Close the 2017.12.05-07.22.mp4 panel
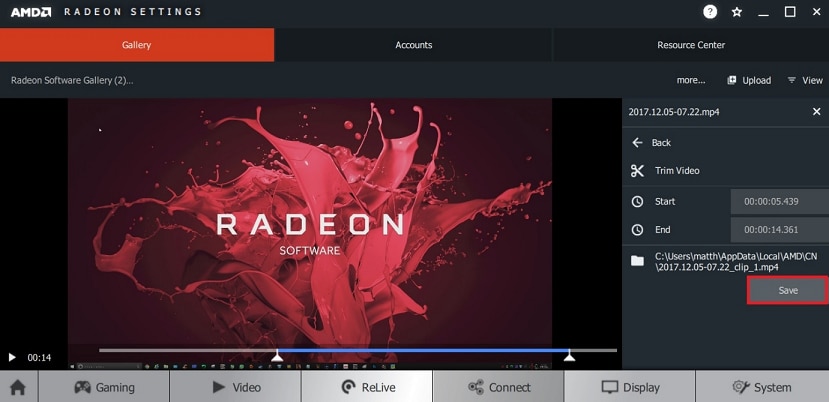The height and width of the screenshot is (402, 829). (816, 112)
